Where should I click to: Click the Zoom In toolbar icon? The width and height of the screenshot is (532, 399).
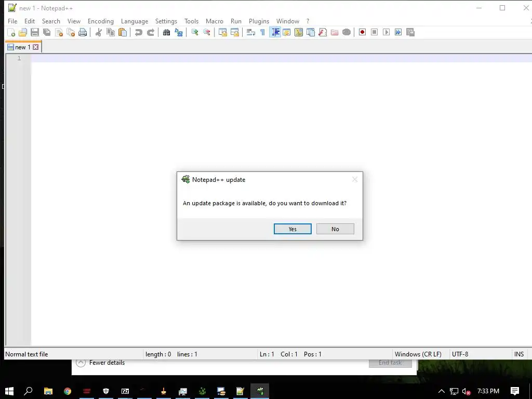(x=195, y=32)
